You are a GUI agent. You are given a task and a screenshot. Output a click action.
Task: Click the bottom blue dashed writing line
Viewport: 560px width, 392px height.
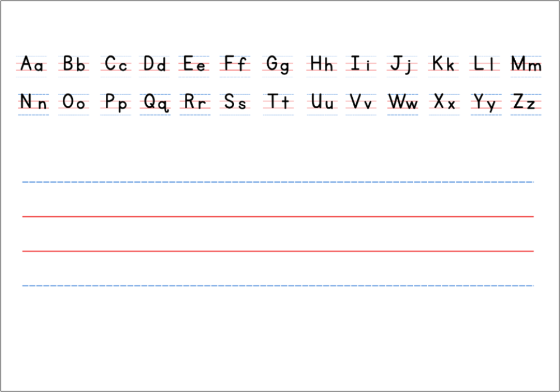click(x=278, y=286)
